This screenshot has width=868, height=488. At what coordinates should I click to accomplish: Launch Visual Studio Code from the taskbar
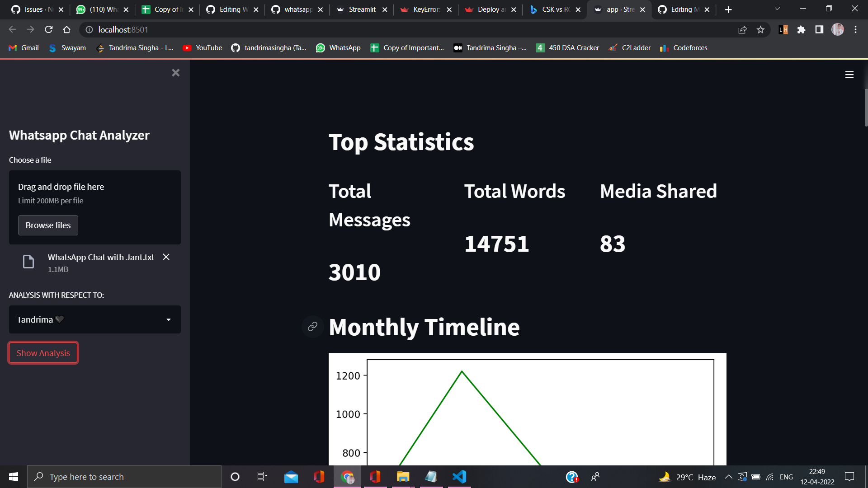click(459, 476)
